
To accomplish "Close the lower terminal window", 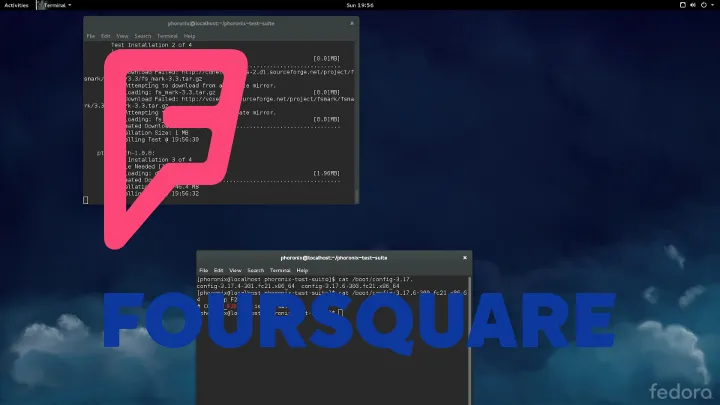I will coord(465,258).
